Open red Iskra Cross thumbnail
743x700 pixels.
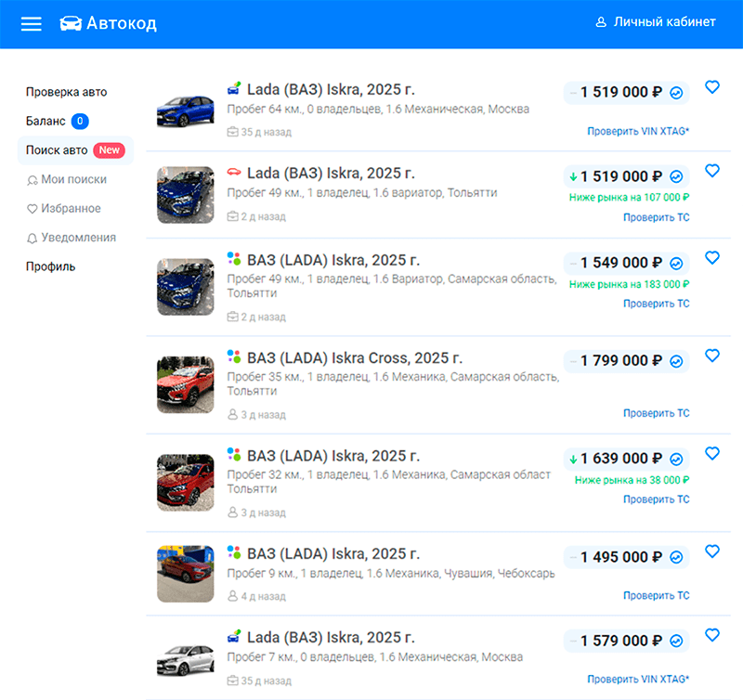pyautogui.click(x=185, y=384)
